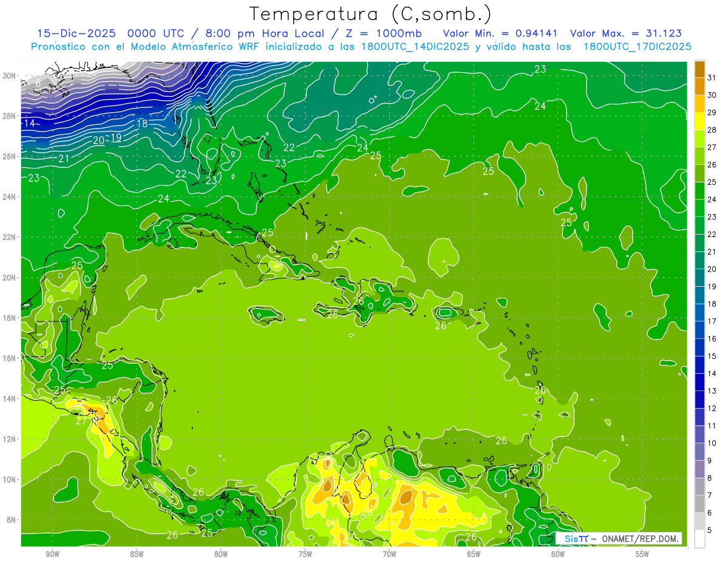This screenshot has height=562, width=728.
Task: Click the color scale swatch between 13 and 14
Action: click(699, 382)
